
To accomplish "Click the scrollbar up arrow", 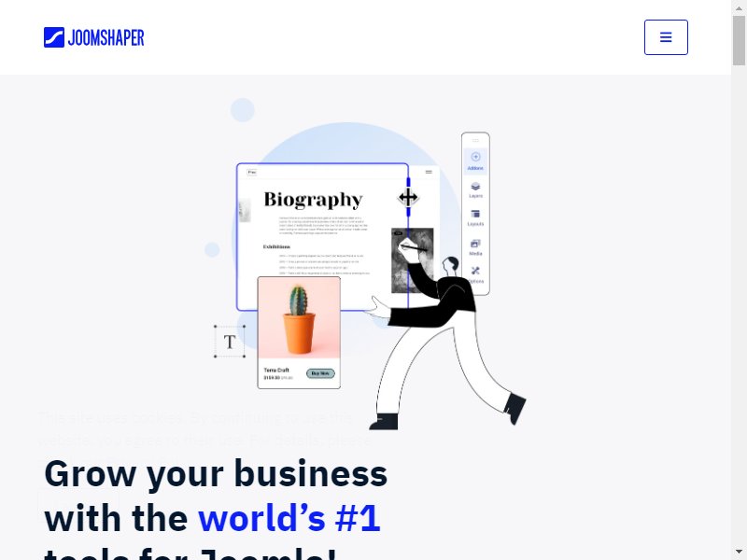I will (x=739, y=7).
